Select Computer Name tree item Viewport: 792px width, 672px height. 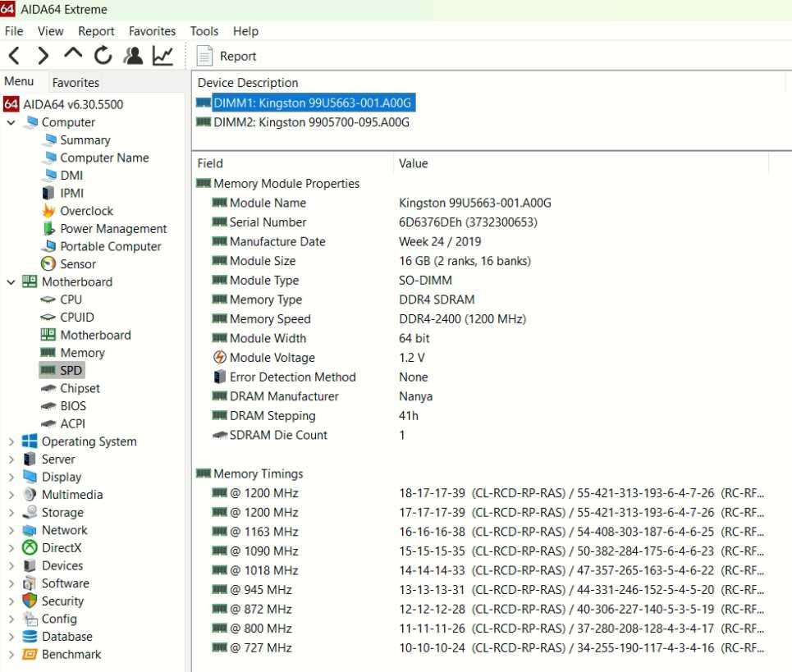(x=104, y=158)
